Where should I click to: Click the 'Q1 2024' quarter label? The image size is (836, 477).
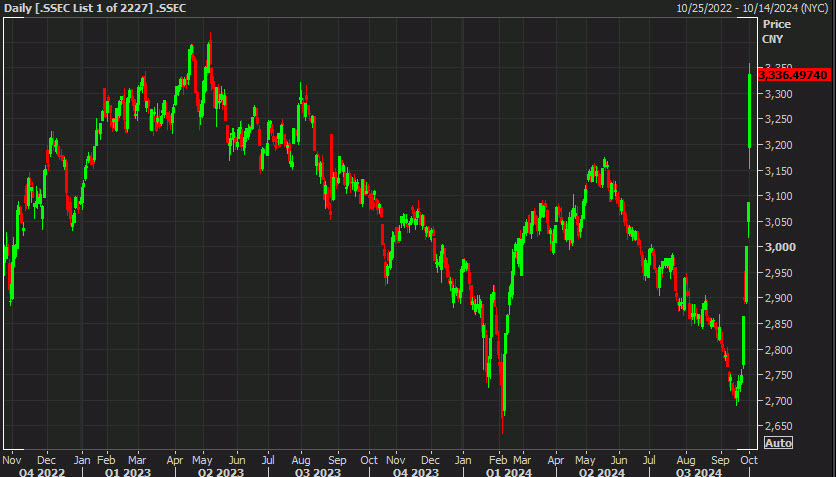coord(509,472)
